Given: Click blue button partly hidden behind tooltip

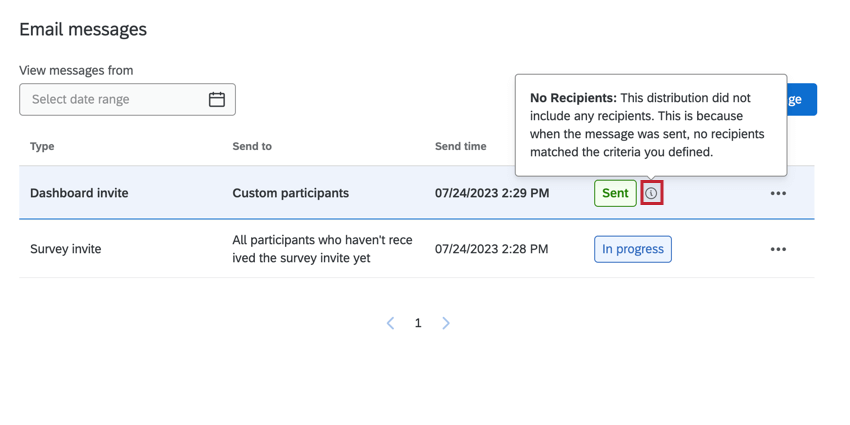Looking at the screenshot, I should click(803, 99).
